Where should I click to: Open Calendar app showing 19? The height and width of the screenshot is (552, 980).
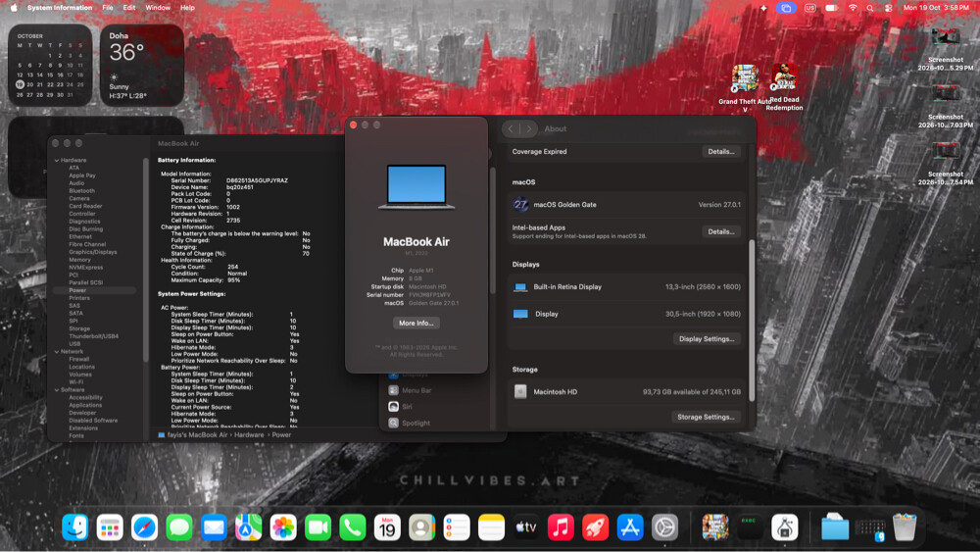pyautogui.click(x=387, y=527)
